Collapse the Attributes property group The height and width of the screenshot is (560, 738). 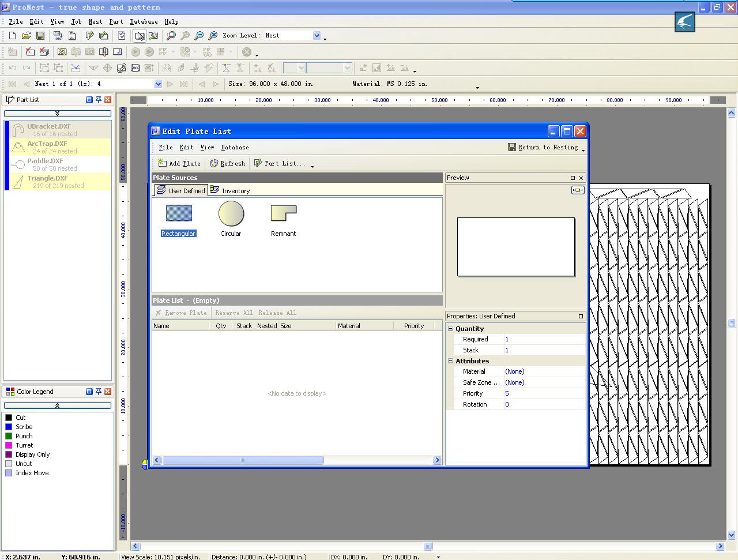click(x=451, y=361)
